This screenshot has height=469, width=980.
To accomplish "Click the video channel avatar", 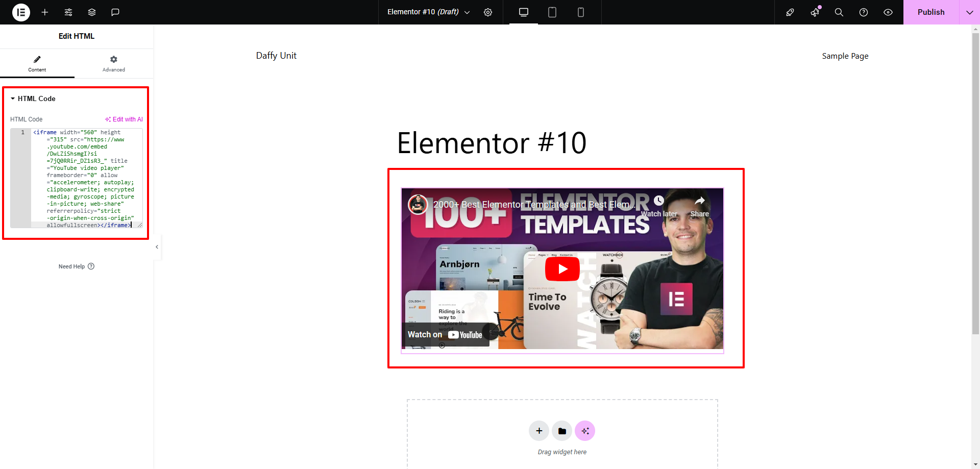I will pyautogui.click(x=418, y=205).
